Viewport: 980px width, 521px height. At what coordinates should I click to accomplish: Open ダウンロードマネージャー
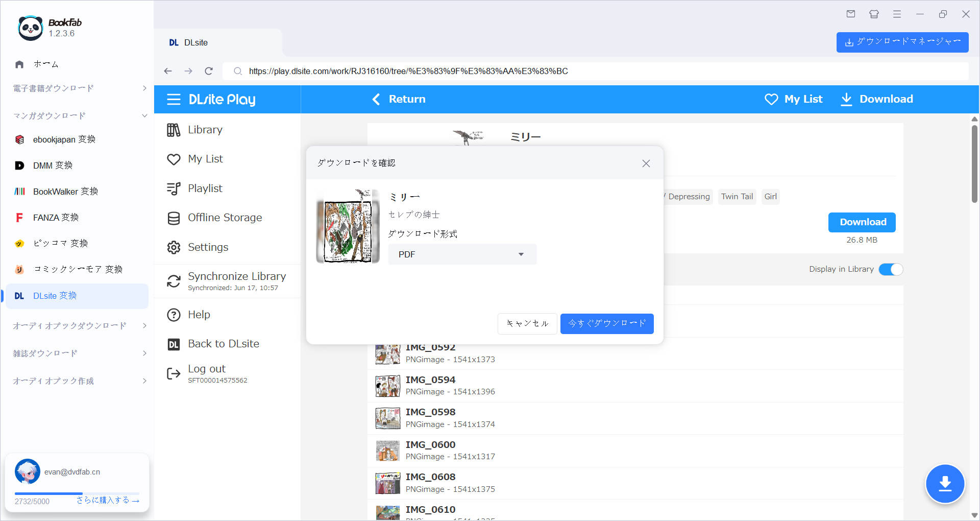(x=902, y=42)
